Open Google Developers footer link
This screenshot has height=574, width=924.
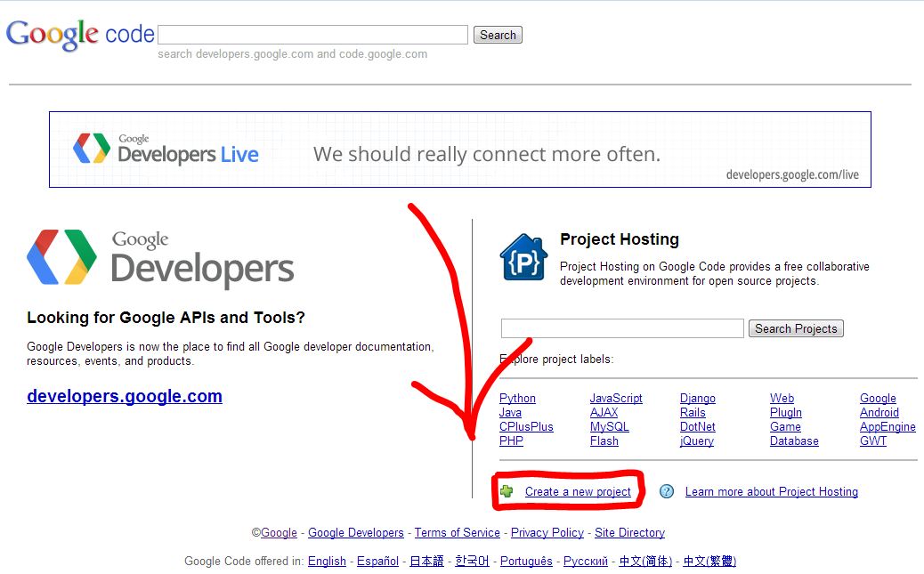pyautogui.click(x=356, y=533)
